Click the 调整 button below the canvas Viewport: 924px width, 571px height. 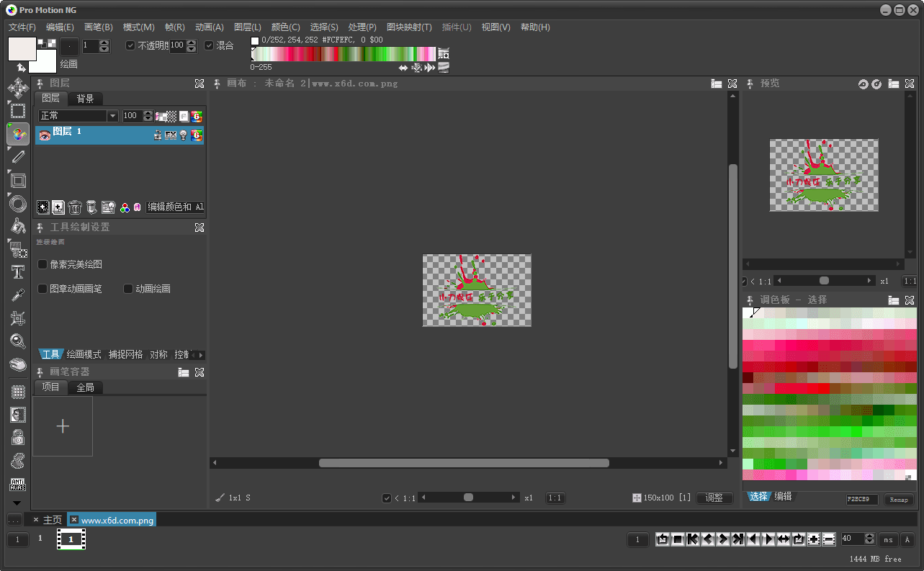[714, 498]
